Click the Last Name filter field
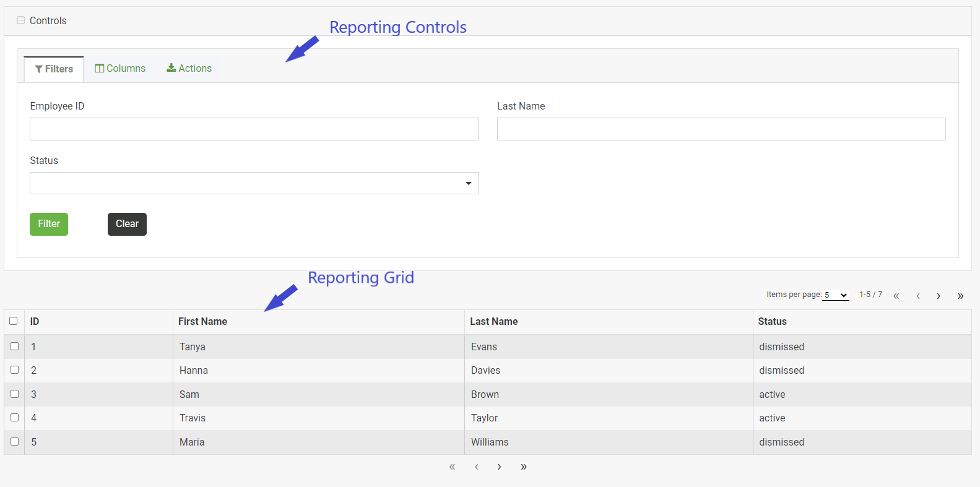Viewport: 980px width, 487px height. tap(721, 129)
